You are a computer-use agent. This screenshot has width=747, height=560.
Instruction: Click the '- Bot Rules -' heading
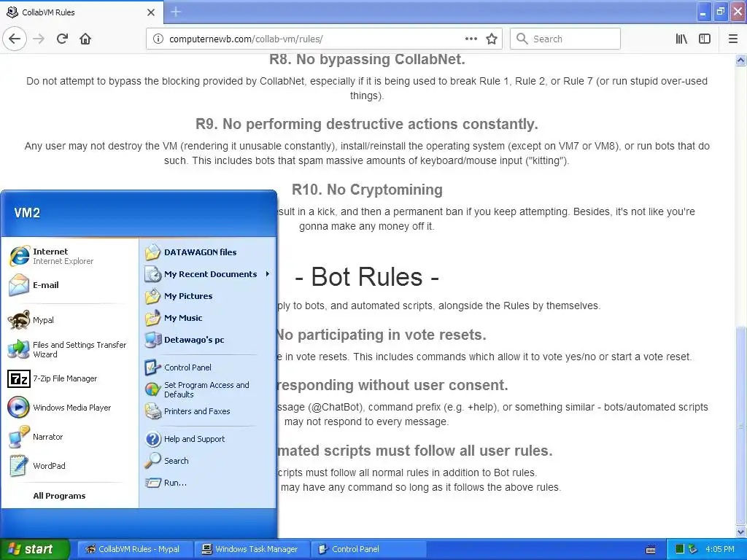pyautogui.click(x=366, y=276)
